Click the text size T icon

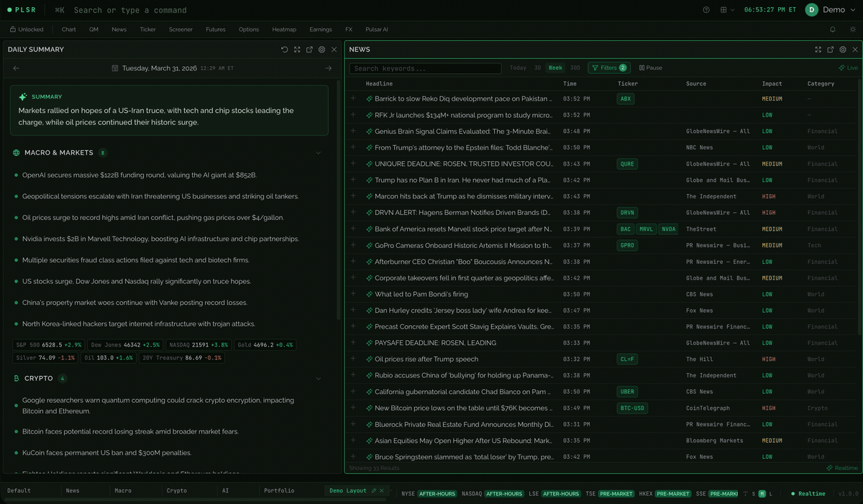pyautogui.click(x=745, y=494)
